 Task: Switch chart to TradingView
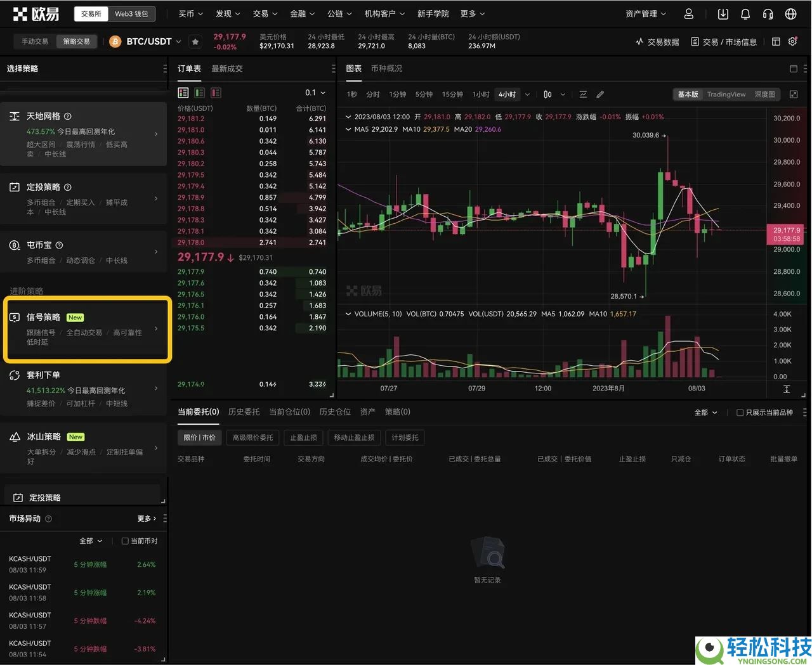pyautogui.click(x=726, y=94)
